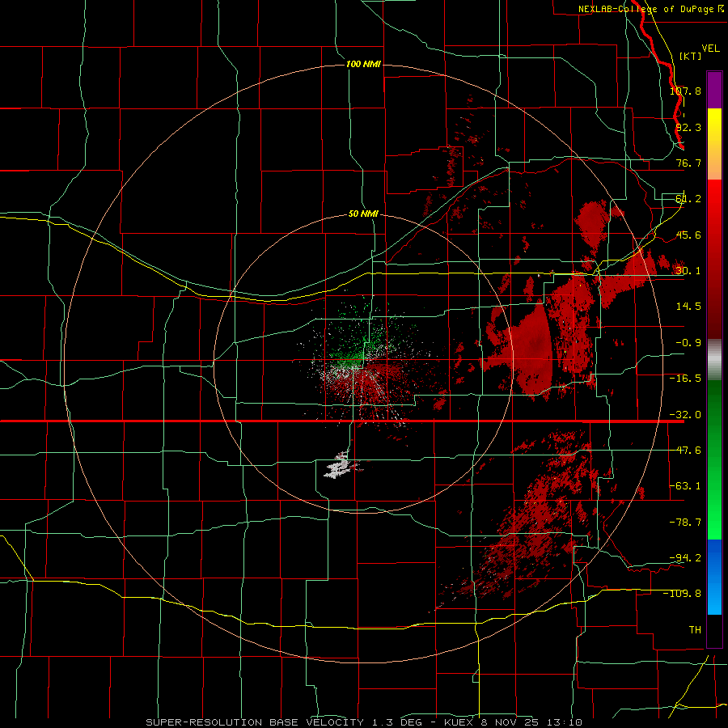Click the [KT] units label
Image resolution: width=728 pixels, height=728 pixels.
click(691, 56)
